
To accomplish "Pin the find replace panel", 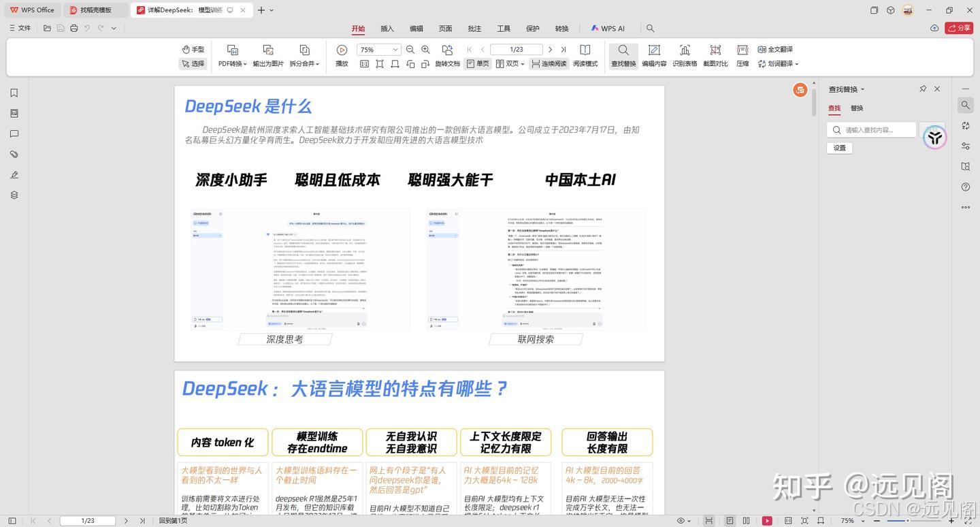I will [x=923, y=89].
